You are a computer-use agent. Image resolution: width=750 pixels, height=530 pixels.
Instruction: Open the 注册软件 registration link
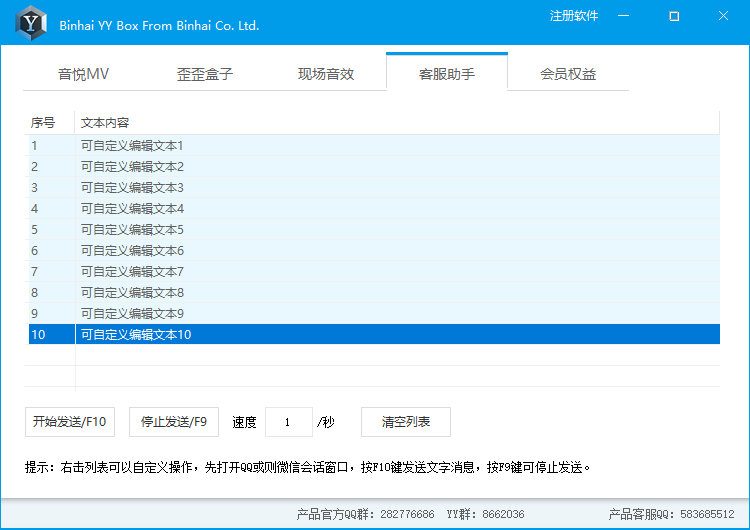tap(574, 16)
